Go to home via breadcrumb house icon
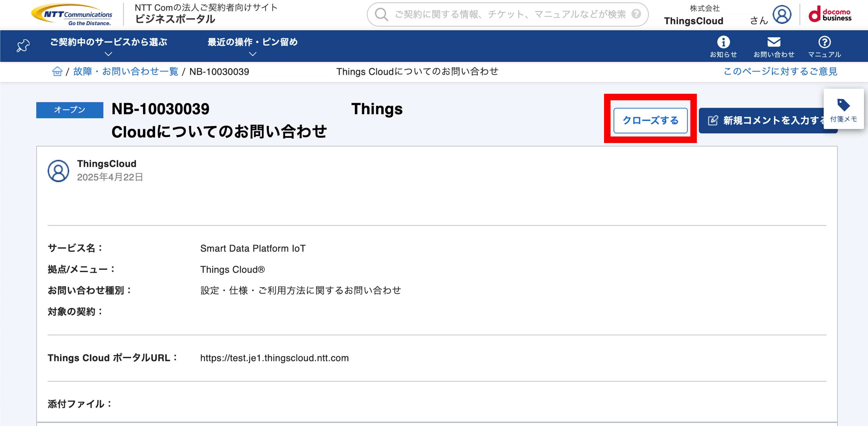Image resolution: width=868 pixels, height=426 pixels. click(x=57, y=72)
